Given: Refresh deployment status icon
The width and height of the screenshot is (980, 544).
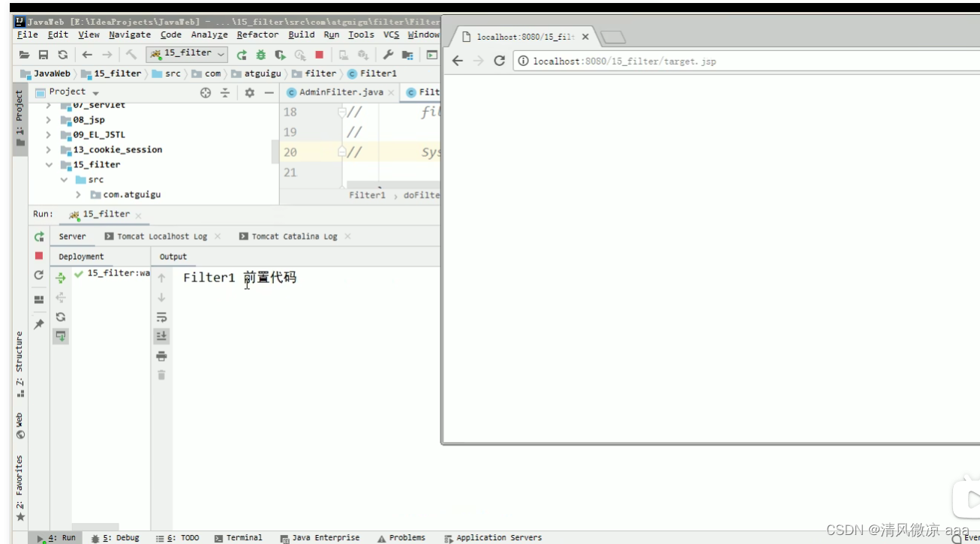Looking at the screenshot, I should (61, 317).
